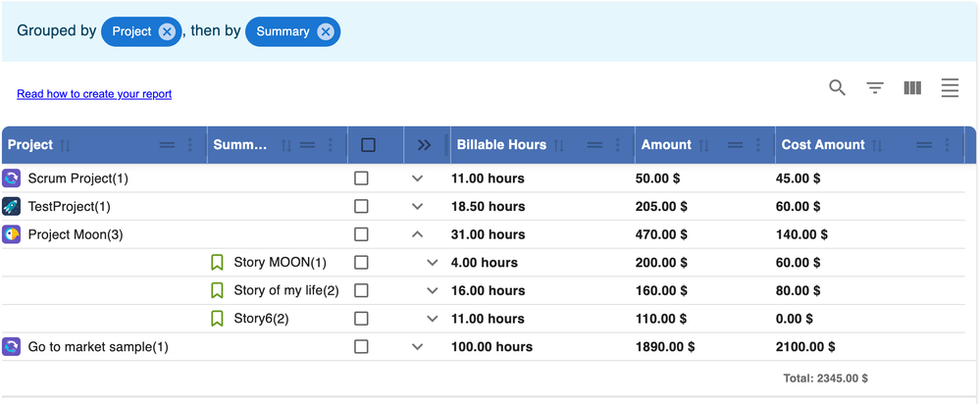Select the Project Moon(3) name

point(76,234)
